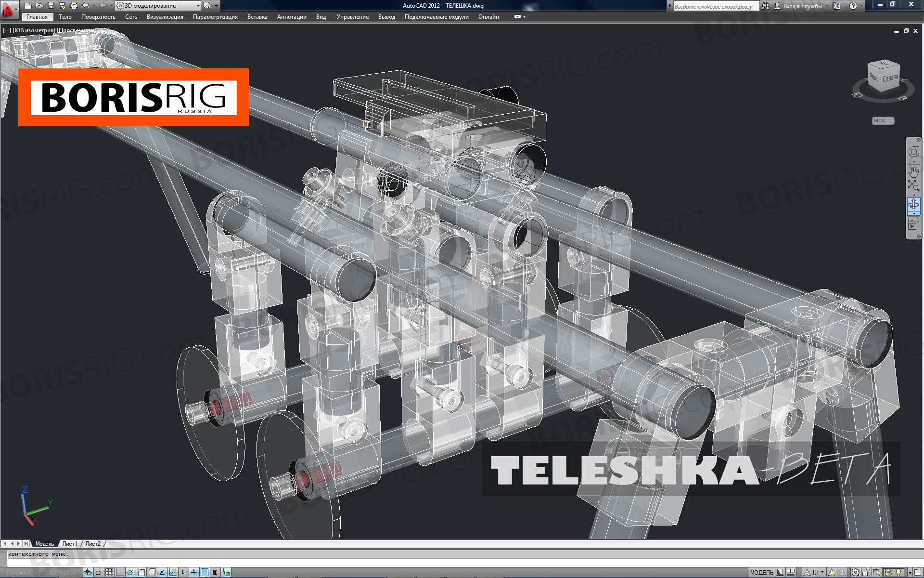Toggle Infer Constraints in status bar

[88, 573]
